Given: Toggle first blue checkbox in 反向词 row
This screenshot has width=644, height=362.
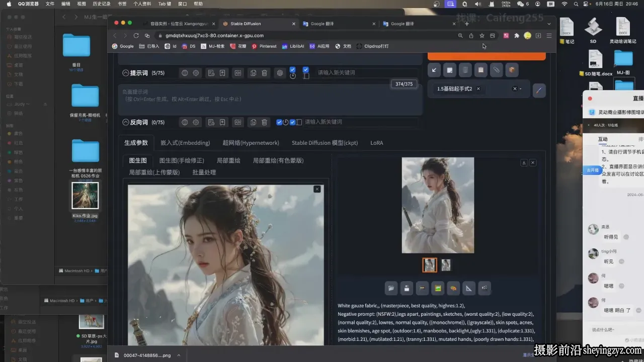Looking at the screenshot, I should coord(279,122).
